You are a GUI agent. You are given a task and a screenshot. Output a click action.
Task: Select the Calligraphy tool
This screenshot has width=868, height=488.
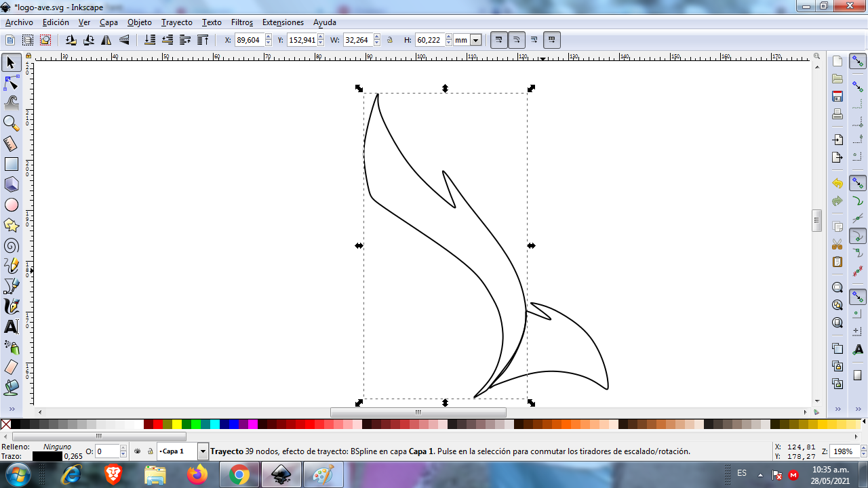11,306
